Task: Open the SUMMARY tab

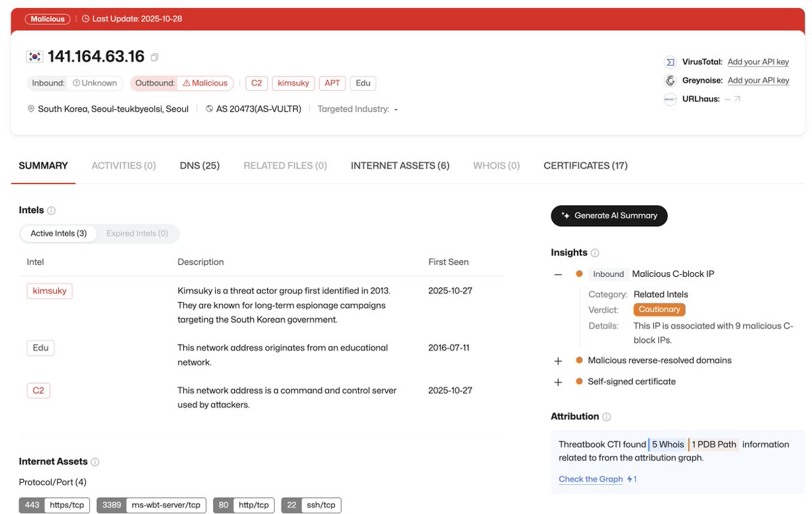Action: pyautogui.click(x=43, y=165)
